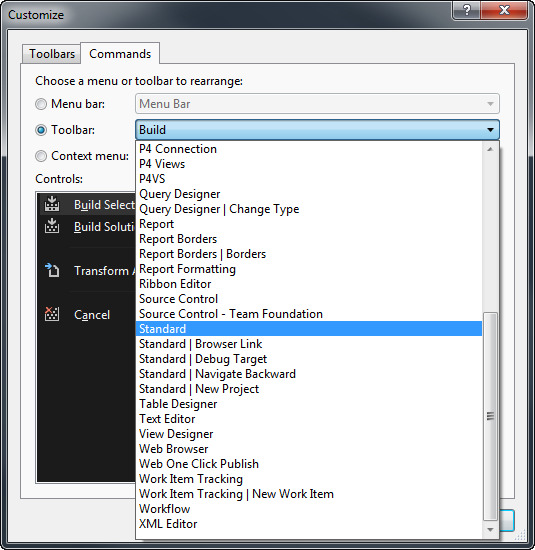Click the Transform All Templates icon
This screenshot has width=535, height=550.
(x=52, y=270)
